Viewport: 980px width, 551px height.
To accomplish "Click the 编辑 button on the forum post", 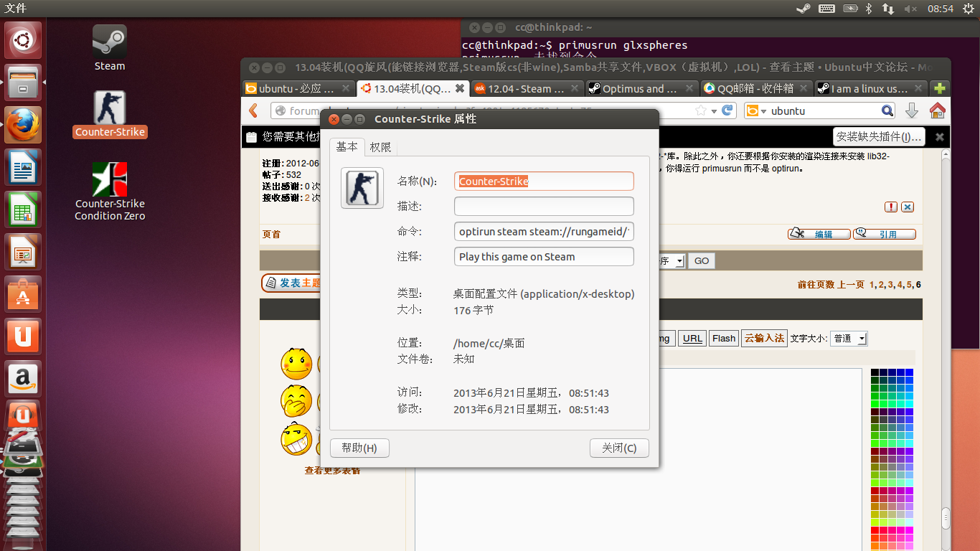I will coord(819,234).
